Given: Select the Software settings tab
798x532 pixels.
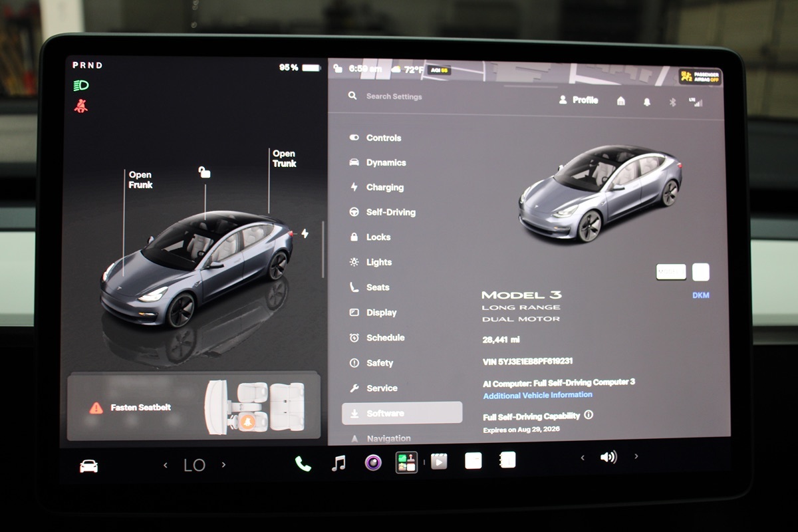Looking at the screenshot, I should pyautogui.click(x=402, y=413).
